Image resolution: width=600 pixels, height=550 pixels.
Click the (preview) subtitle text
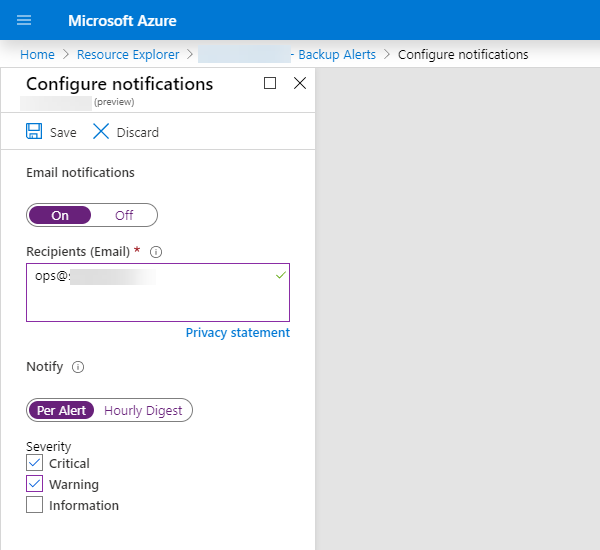(114, 102)
